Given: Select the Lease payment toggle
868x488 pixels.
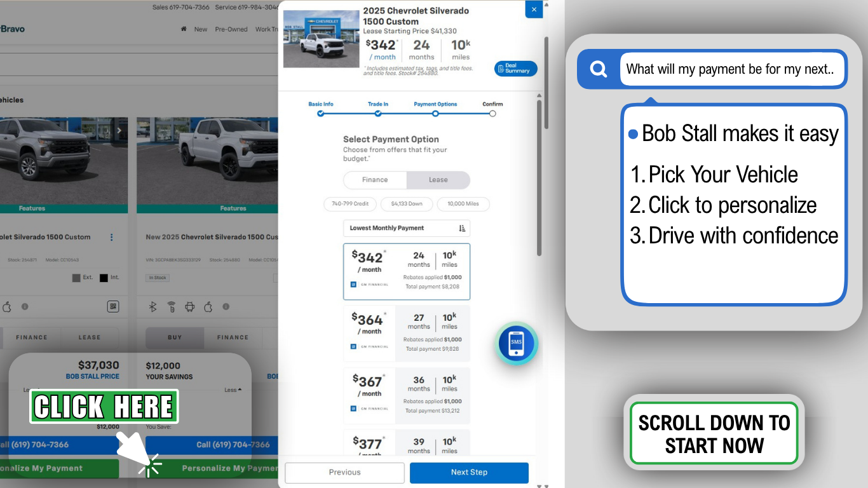Looking at the screenshot, I should [x=438, y=180].
